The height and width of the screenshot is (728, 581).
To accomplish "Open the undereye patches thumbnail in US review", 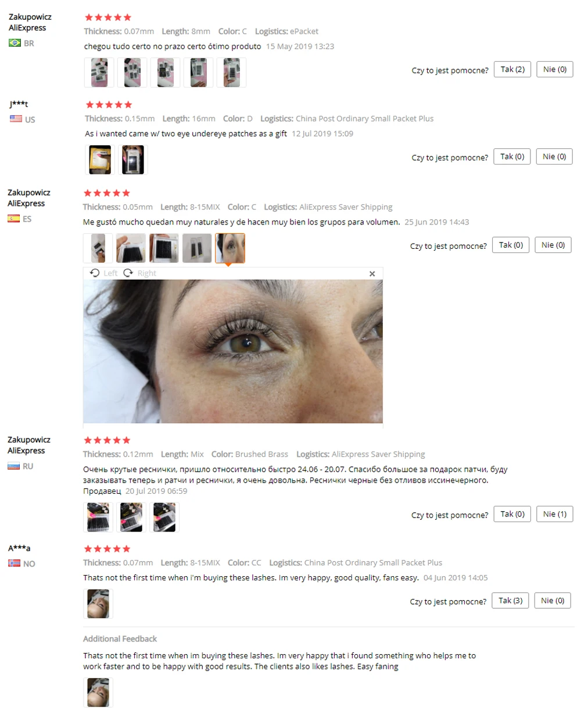I will pyautogui.click(x=100, y=160).
